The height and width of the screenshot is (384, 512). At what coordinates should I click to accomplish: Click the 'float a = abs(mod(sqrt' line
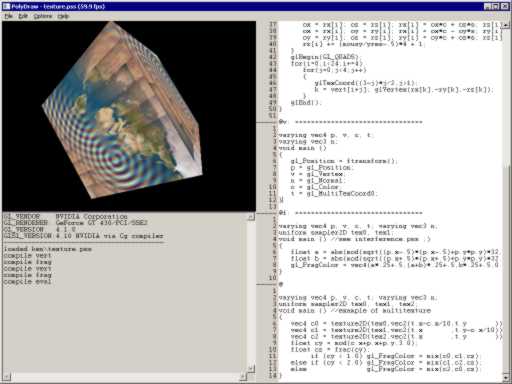point(395,252)
